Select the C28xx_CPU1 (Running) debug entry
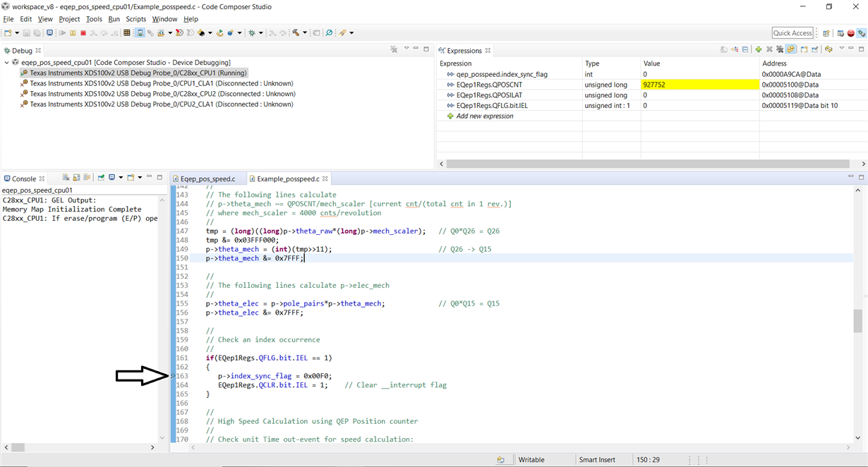Screen dimensions: 868x467 coord(138,73)
